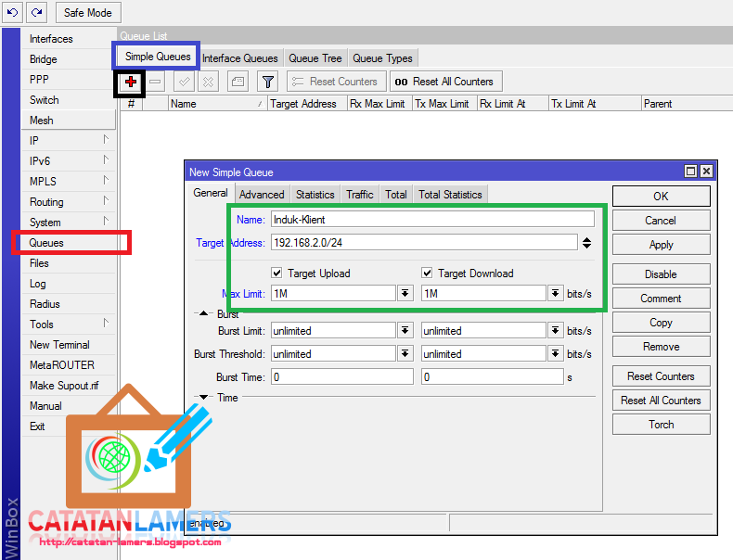The image size is (733, 560).
Task: Click the Name input field
Action: pyautogui.click(x=432, y=220)
